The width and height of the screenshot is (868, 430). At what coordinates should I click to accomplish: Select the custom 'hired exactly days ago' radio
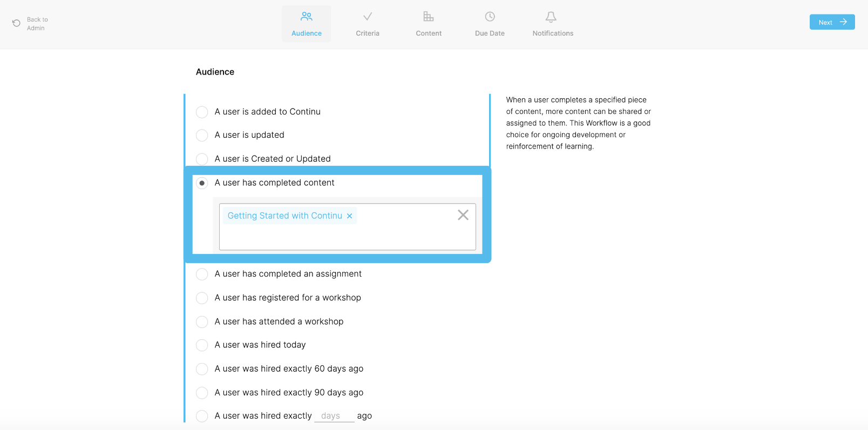pos(202,416)
